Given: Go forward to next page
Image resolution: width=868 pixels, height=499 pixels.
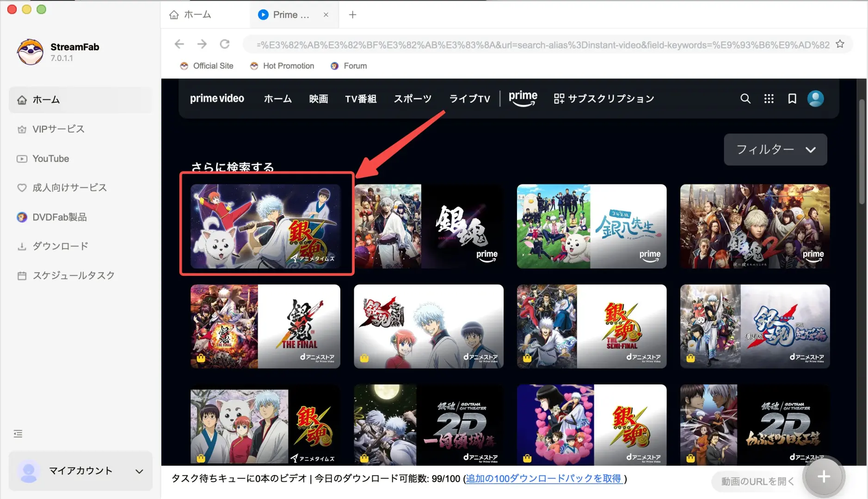Looking at the screenshot, I should [202, 44].
